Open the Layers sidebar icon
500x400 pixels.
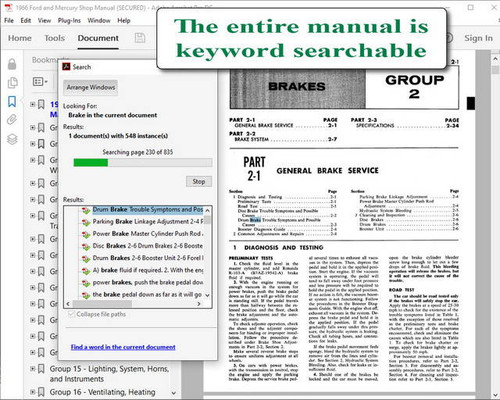point(12,139)
